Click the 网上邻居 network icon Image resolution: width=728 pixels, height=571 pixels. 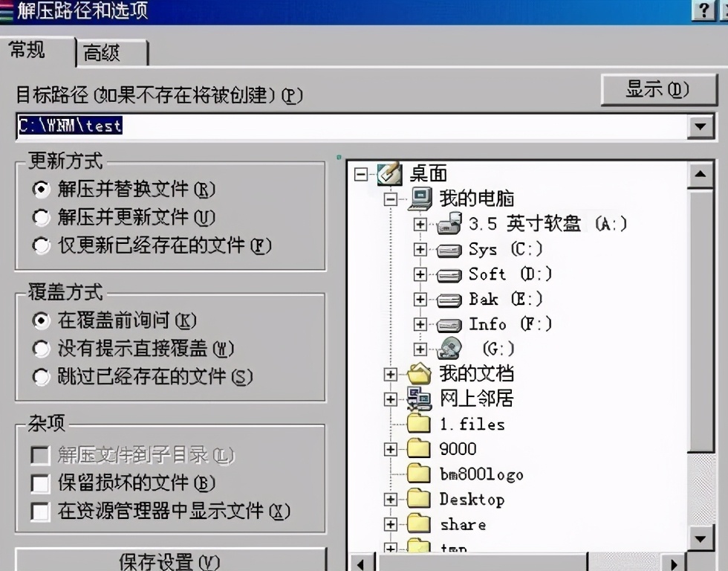[x=419, y=399]
